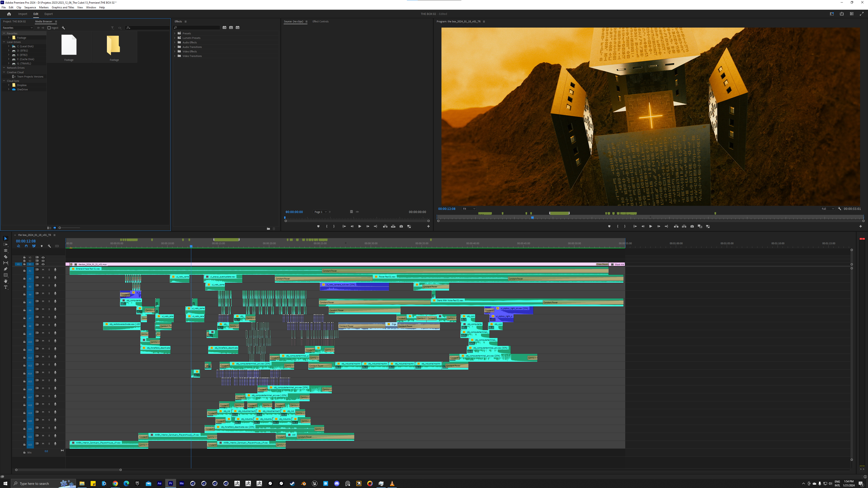
Task: Toggle the Ingest checkbox
Action: pyautogui.click(x=49, y=28)
